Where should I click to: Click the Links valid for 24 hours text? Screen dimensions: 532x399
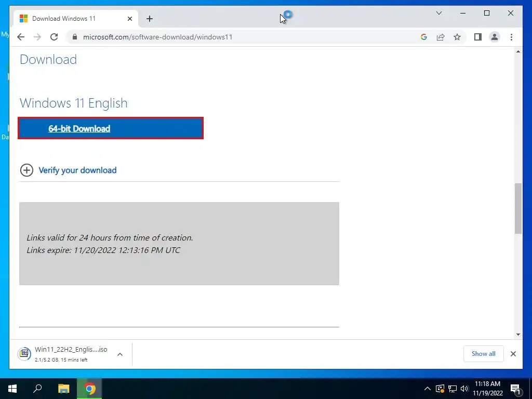(x=110, y=237)
